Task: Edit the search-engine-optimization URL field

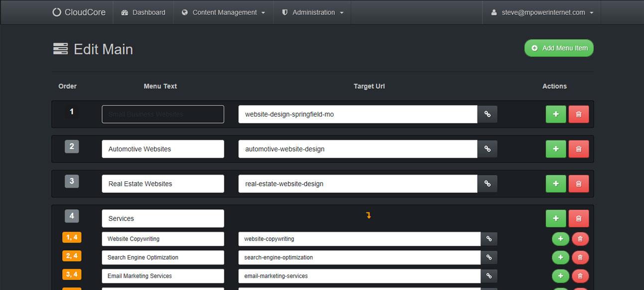Action: (x=359, y=258)
